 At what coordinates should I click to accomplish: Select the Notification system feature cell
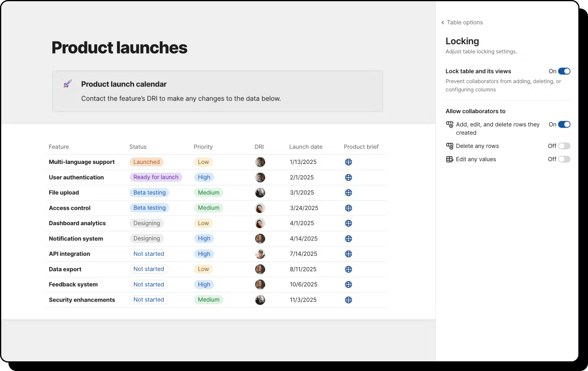pos(76,238)
